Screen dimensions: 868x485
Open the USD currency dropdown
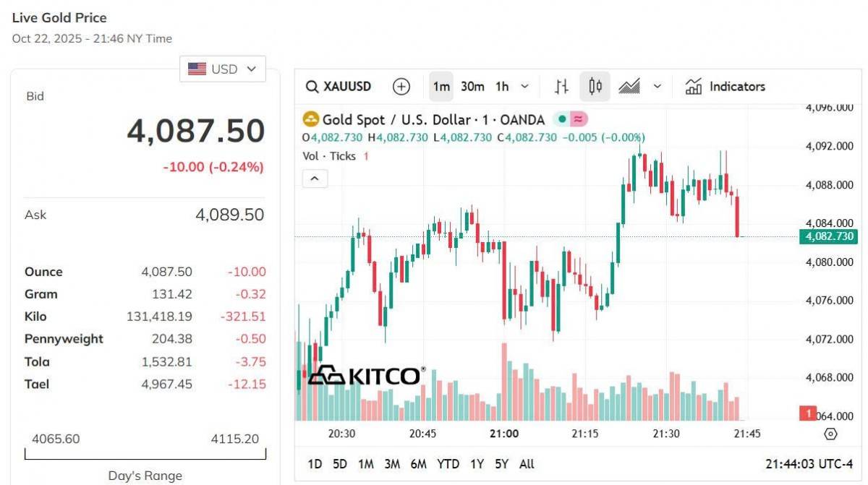pos(222,69)
